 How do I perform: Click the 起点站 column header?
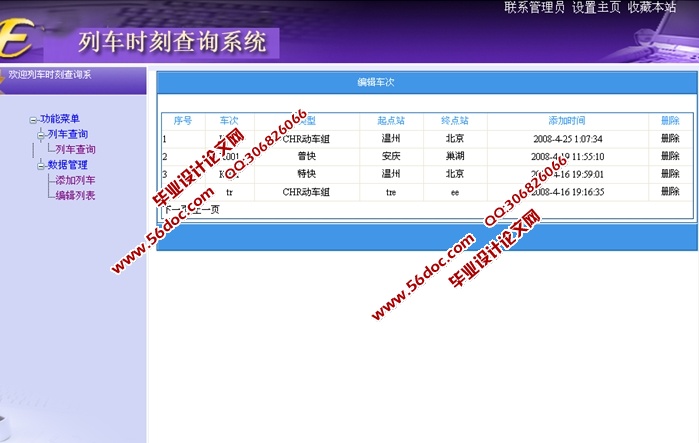tap(391, 120)
